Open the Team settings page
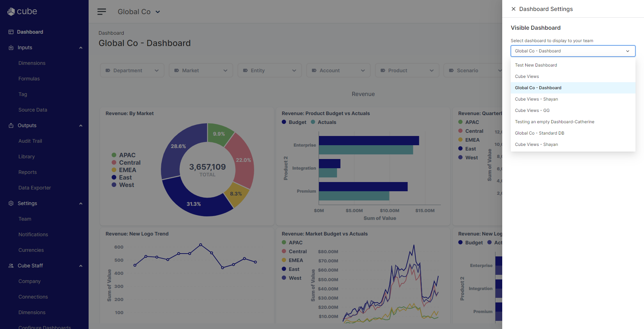The image size is (644, 329). [x=25, y=219]
